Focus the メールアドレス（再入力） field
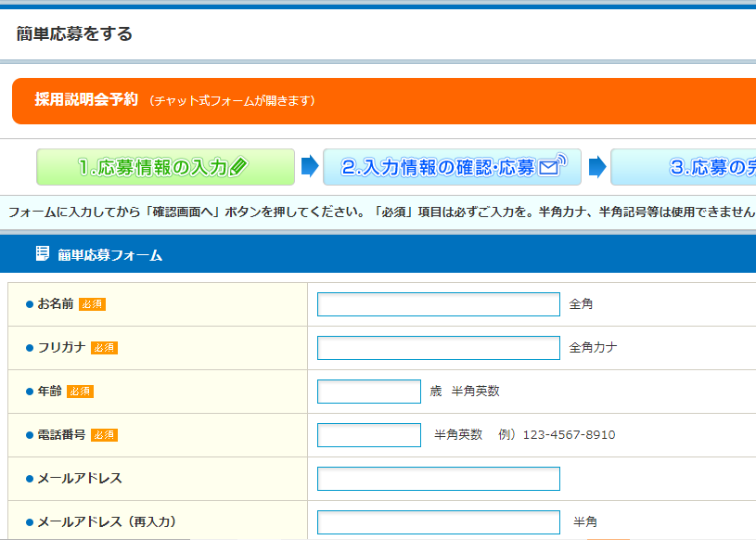The image size is (756, 540). coord(438,522)
